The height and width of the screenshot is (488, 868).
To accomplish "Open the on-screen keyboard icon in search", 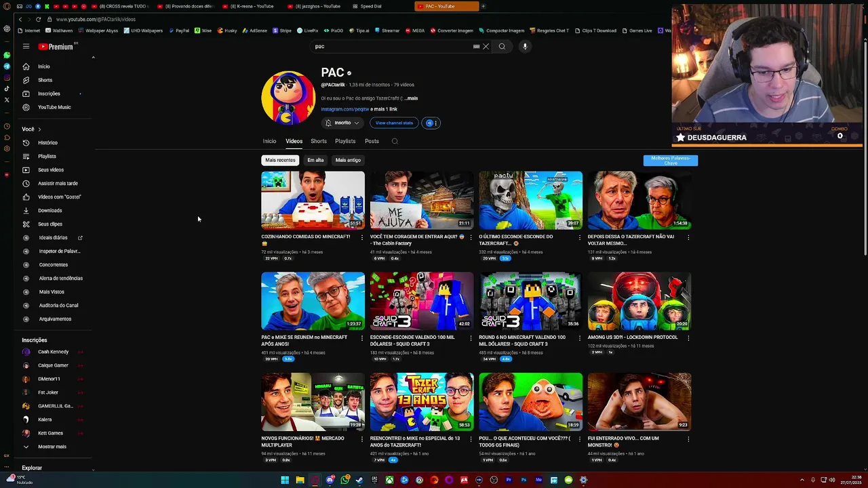I will click(476, 47).
